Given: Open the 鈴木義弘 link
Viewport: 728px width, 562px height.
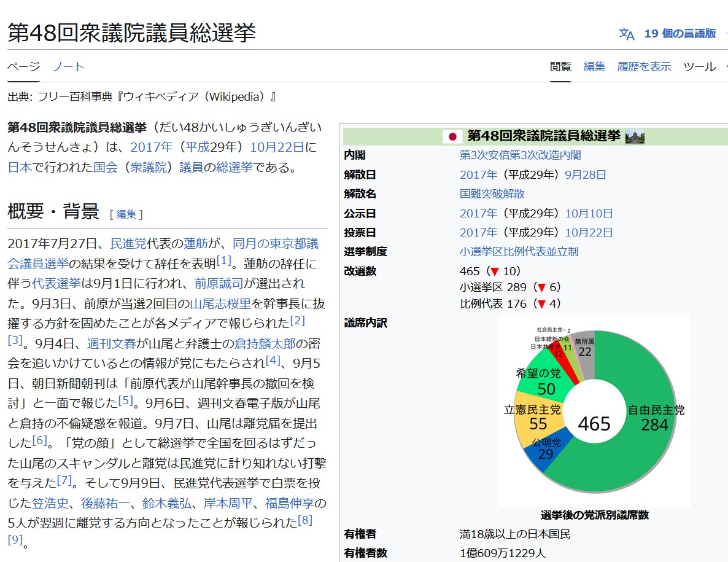Looking at the screenshot, I should [167, 503].
